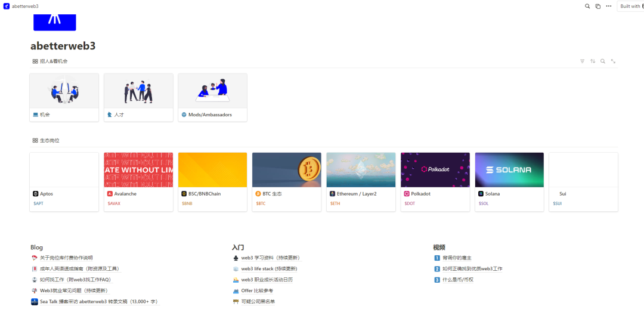Open the BTC 生态 card cover with coin

tap(287, 169)
